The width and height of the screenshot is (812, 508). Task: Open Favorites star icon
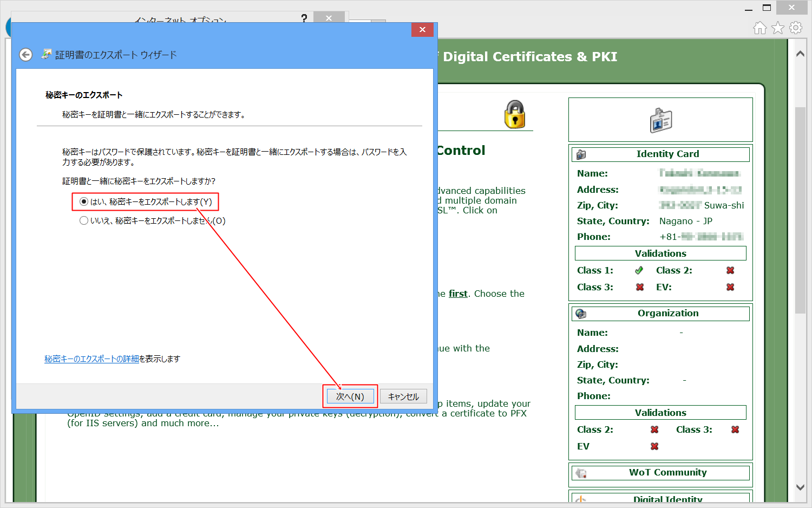(x=778, y=28)
